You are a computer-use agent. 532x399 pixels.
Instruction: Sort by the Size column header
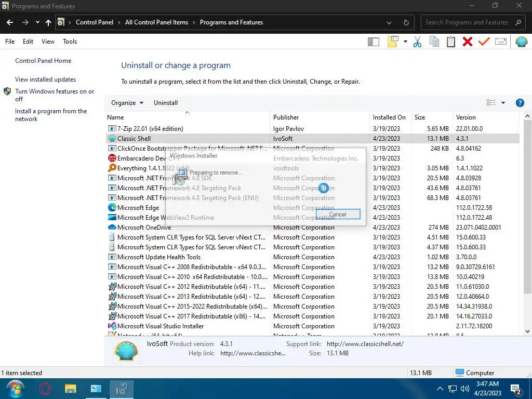pyautogui.click(x=432, y=117)
